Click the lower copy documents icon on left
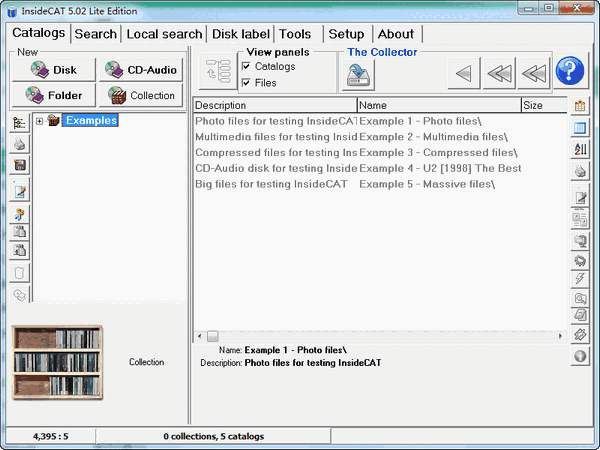This screenshot has width=600, height=450. [19, 250]
